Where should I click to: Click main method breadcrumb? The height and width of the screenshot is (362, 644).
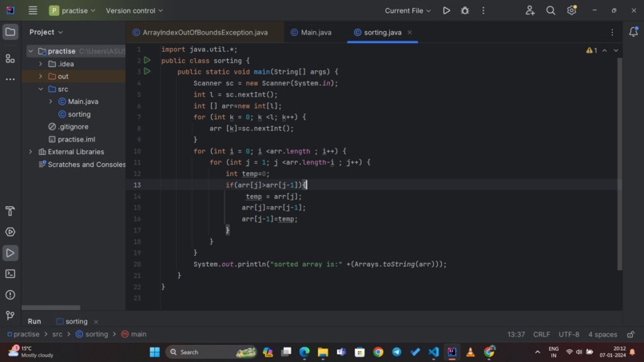134,335
